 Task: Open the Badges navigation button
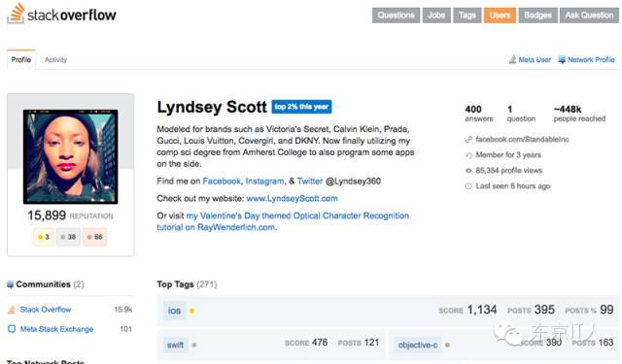click(537, 16)
